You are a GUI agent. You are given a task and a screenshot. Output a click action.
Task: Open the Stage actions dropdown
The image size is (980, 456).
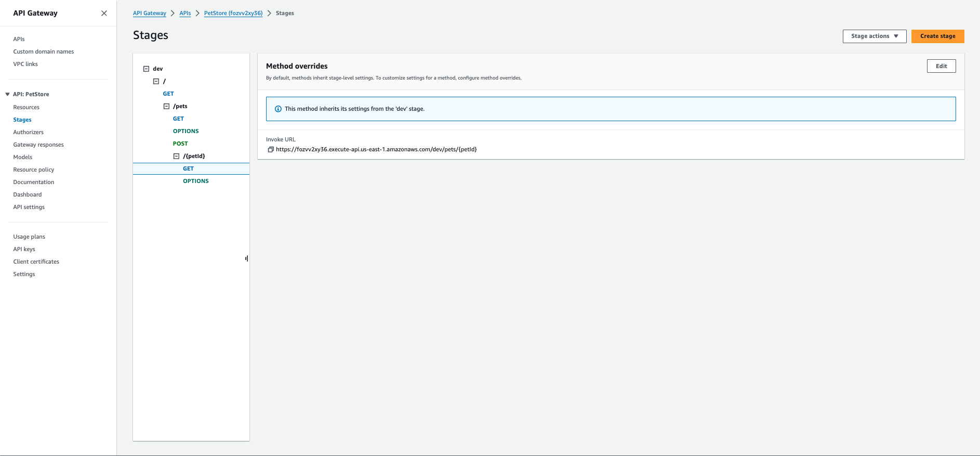[874, 36]
